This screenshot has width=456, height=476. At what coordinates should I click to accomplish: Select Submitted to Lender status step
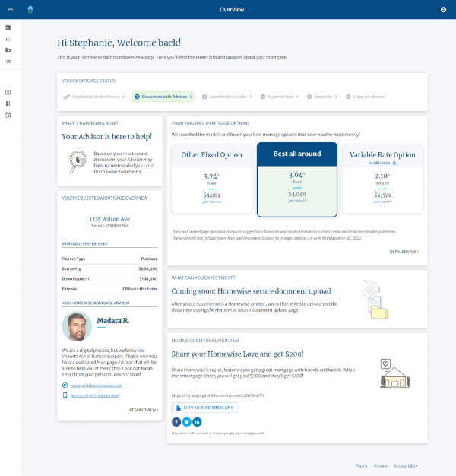point(227,97)
